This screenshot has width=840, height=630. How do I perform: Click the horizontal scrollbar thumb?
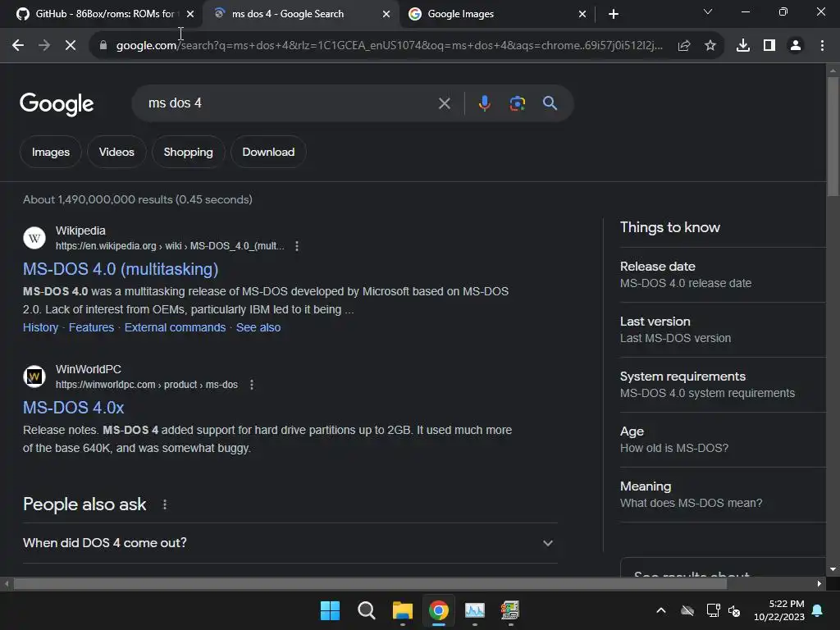click(370, 584)
